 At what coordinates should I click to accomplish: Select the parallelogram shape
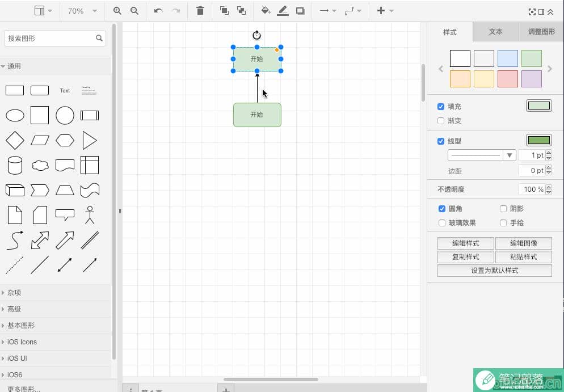pyautogui.click(x=40, y=140)
